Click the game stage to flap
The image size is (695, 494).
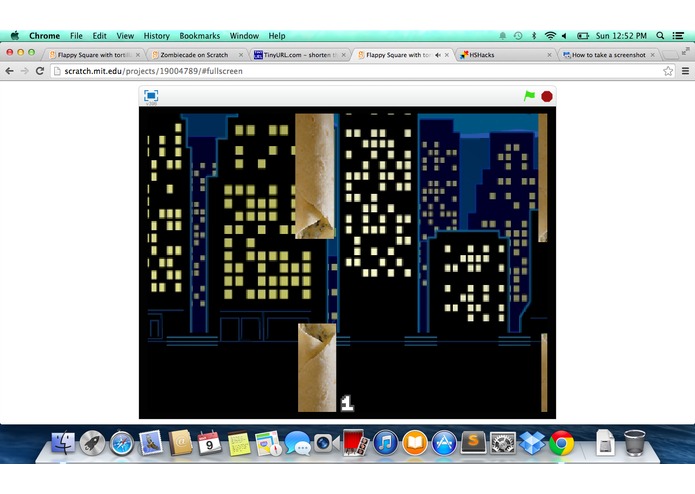348,262
